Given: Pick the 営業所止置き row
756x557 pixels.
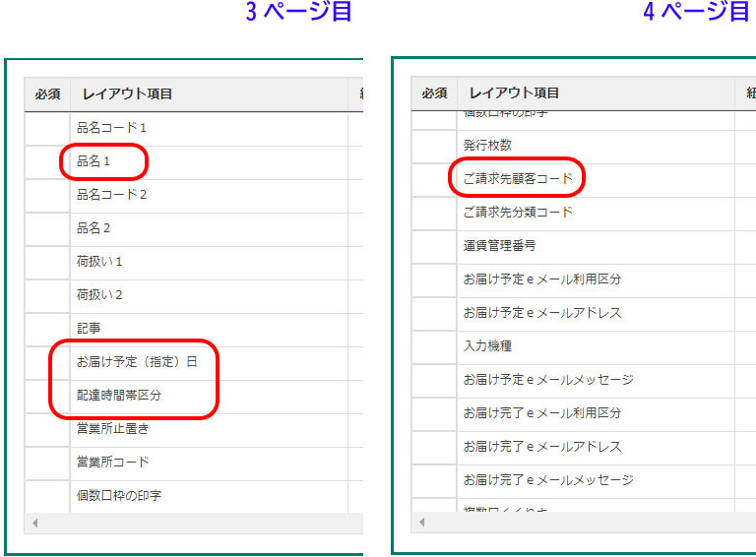Looking at the screenshot, I should tap(112, 428).
